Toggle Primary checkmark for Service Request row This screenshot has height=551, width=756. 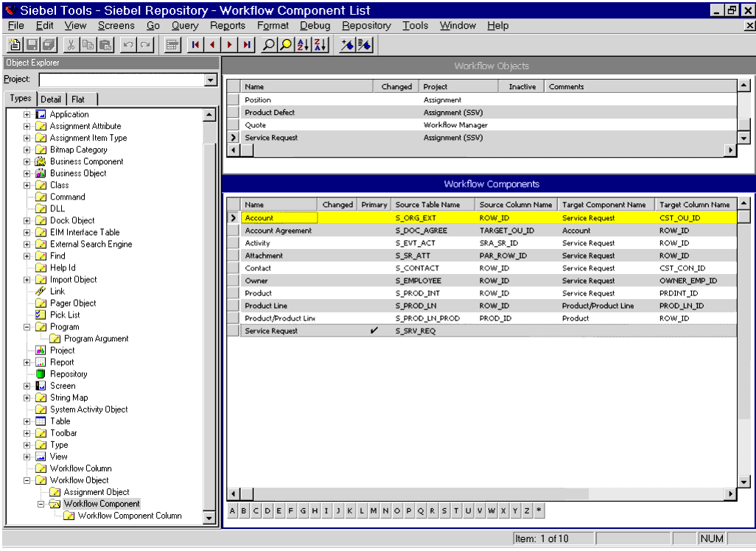(x=374, y=331)
